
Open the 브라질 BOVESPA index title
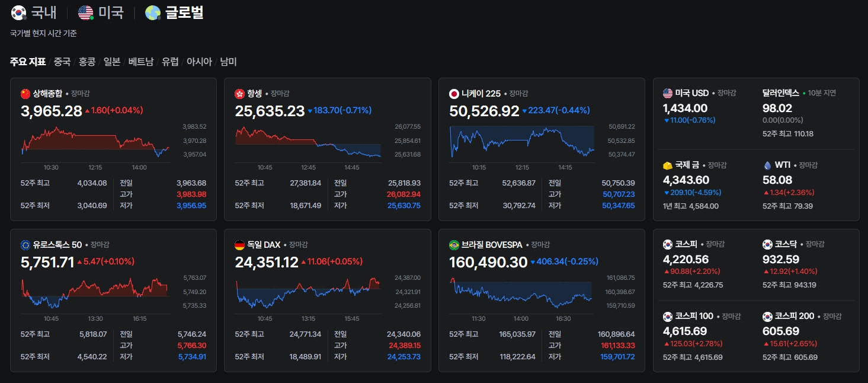[492, 245]
